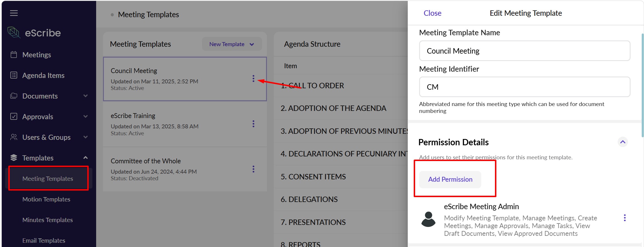Open the New Template dropdown
The image size is (644, 247).
(232, 44)
